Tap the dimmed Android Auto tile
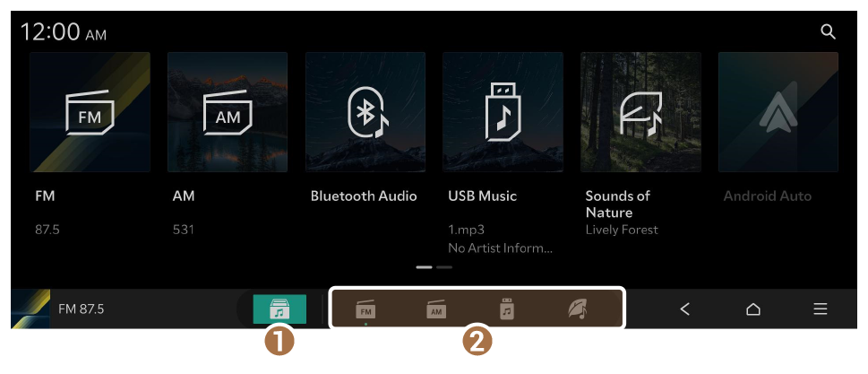This screenshot has width=868, height=374. (778, 112)
